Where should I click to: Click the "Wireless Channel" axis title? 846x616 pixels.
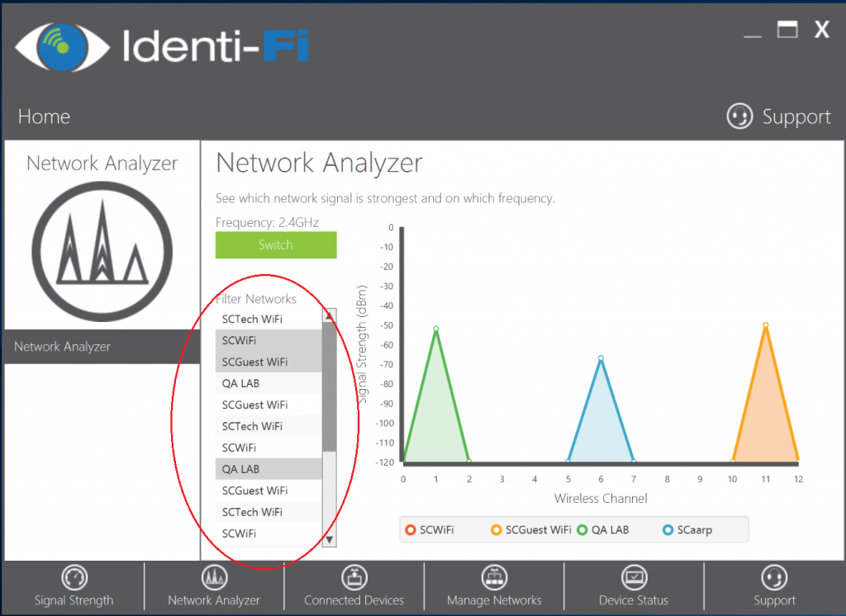tap(601, 499)
